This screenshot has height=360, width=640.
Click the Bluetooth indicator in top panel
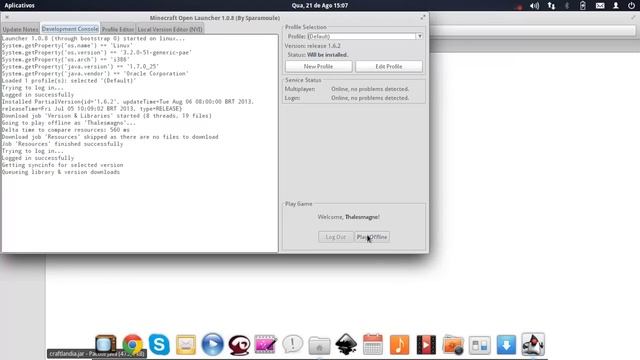pyautogui.click(x=567, y=6)
